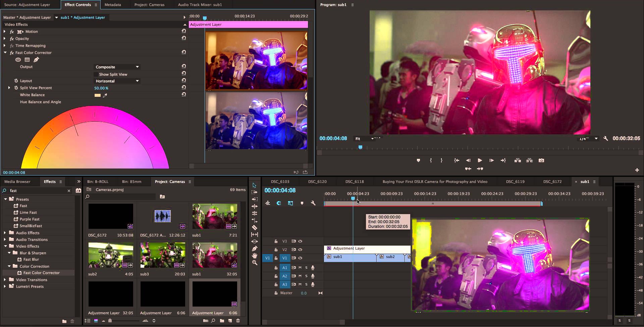
Task: Select the Hand tool in the tools panel
Action: click(255, 256)
